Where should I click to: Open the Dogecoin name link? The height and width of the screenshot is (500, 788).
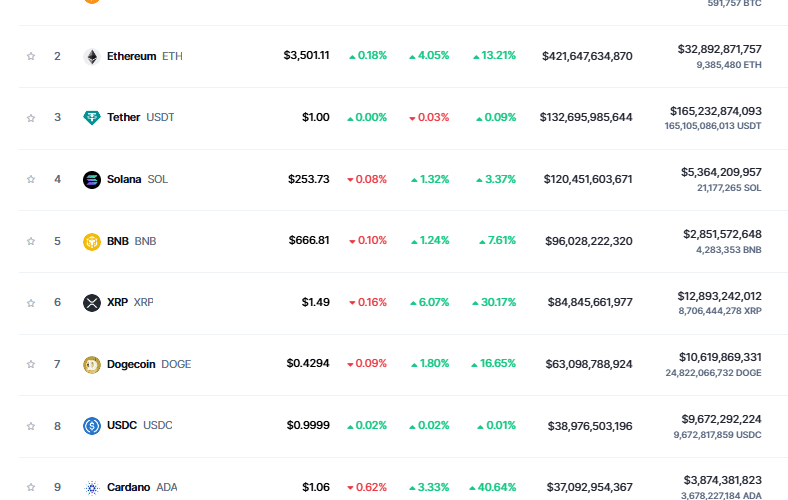[131, 364]
